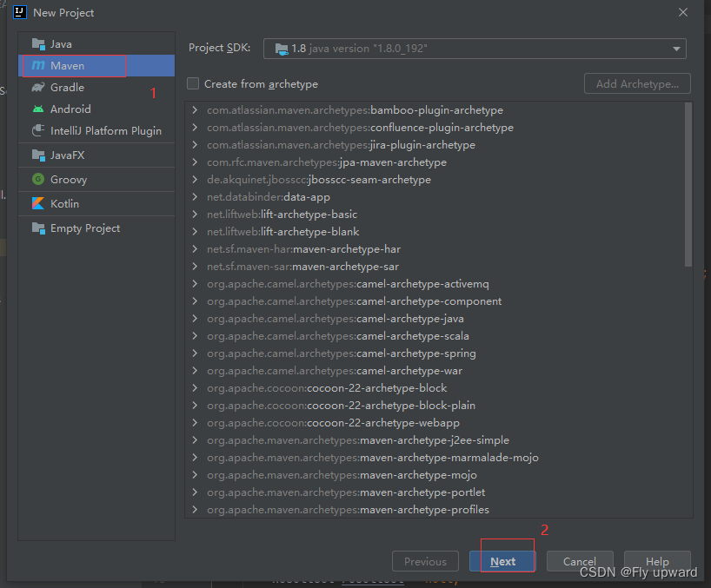Click the archetype list vertical scrollbar

[x=688, y=184]
